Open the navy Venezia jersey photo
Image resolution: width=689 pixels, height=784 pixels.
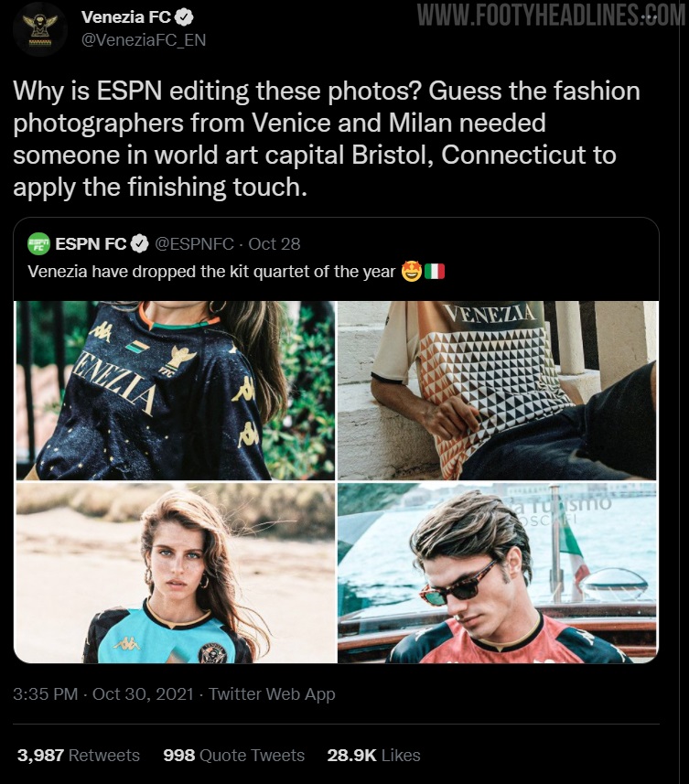(175, 391)
